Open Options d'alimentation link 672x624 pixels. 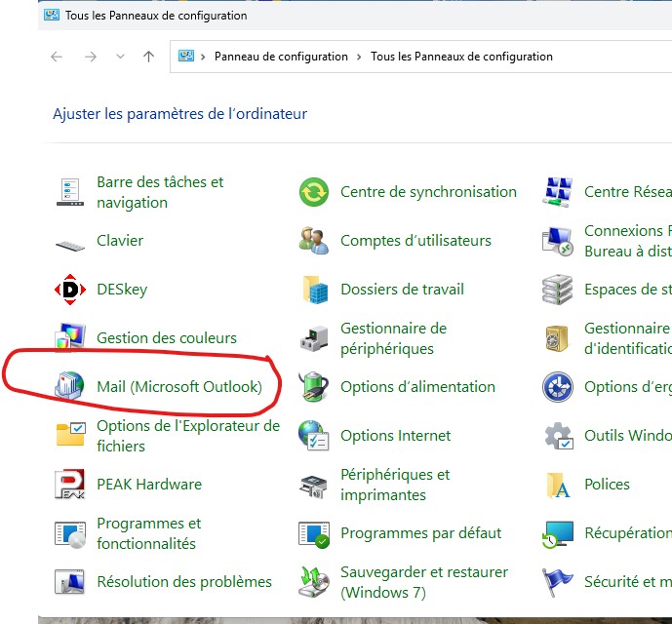[417, 386]
